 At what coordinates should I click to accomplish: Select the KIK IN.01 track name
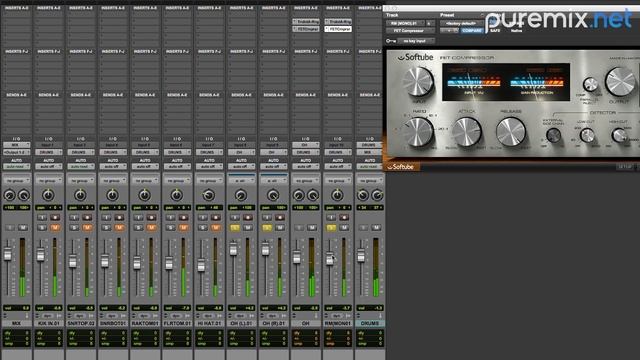(x=48, y=323)
